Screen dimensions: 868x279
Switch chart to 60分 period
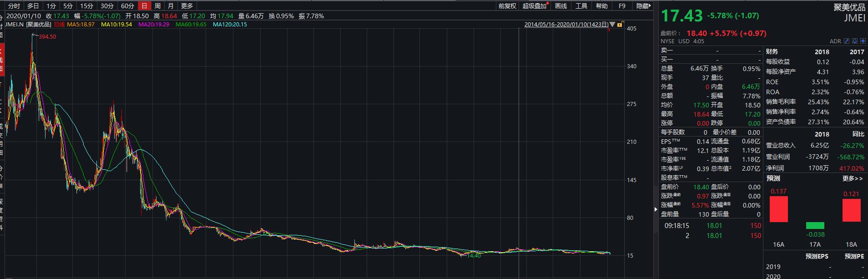(127, 6)
